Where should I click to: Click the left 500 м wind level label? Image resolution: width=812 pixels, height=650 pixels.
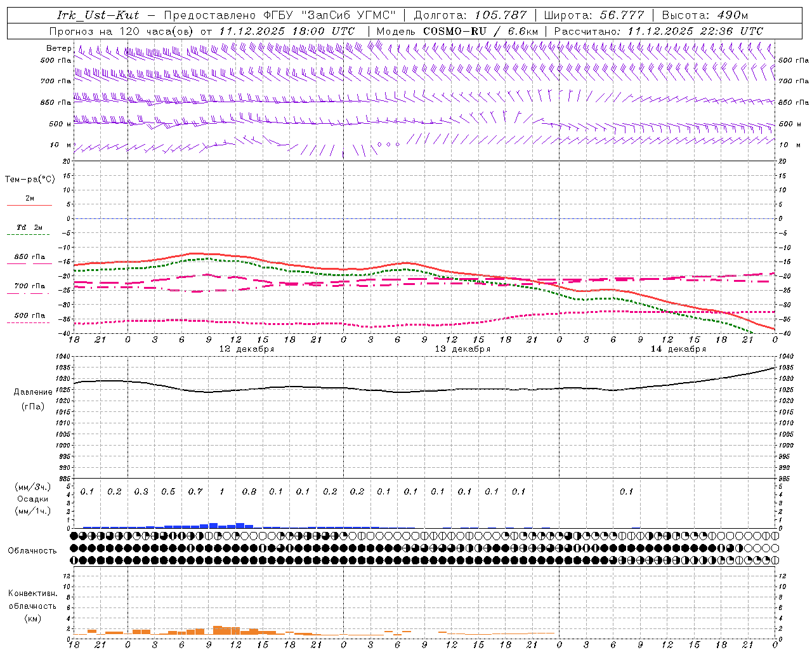click(x=60, y=124)
